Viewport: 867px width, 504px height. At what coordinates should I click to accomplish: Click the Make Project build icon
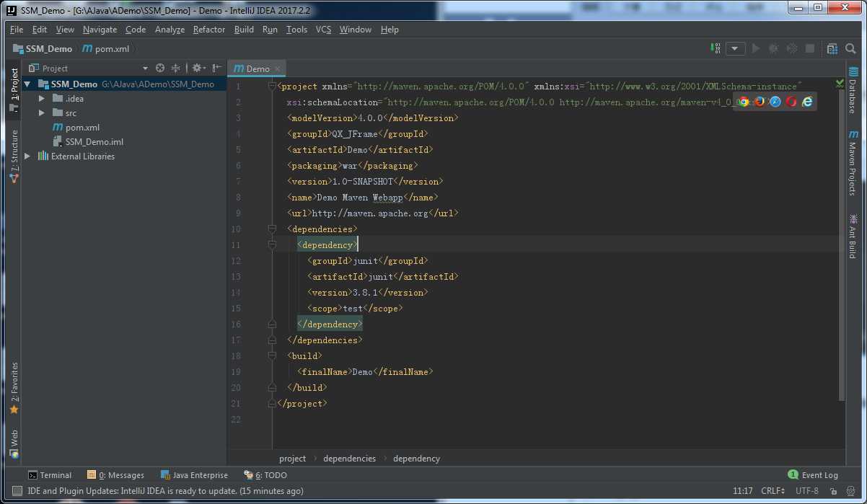[x=716, y=48]
